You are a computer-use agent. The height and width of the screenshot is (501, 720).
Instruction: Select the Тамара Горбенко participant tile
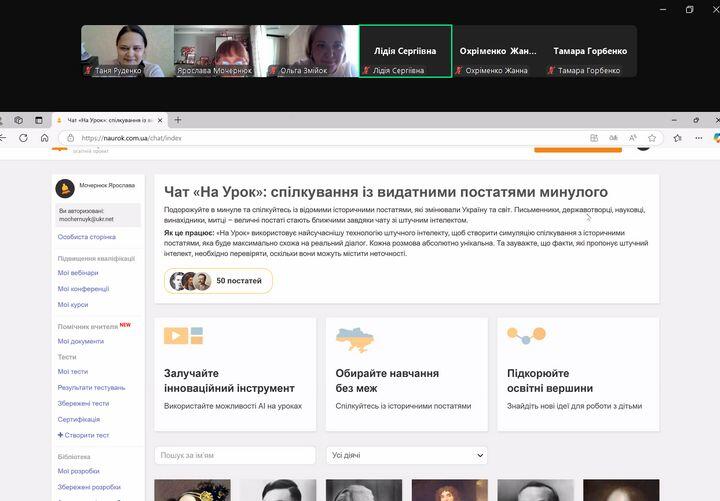(x=591, y=51)
